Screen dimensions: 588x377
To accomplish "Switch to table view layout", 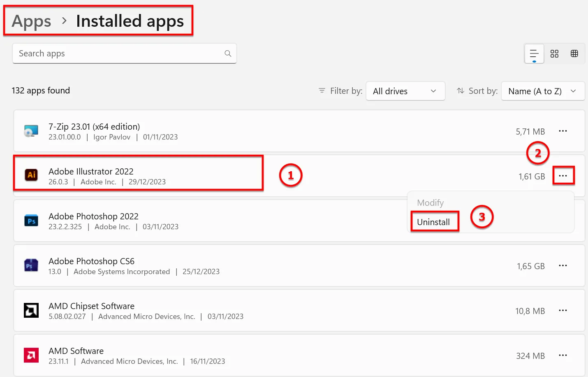I will [x=574, y=54].
